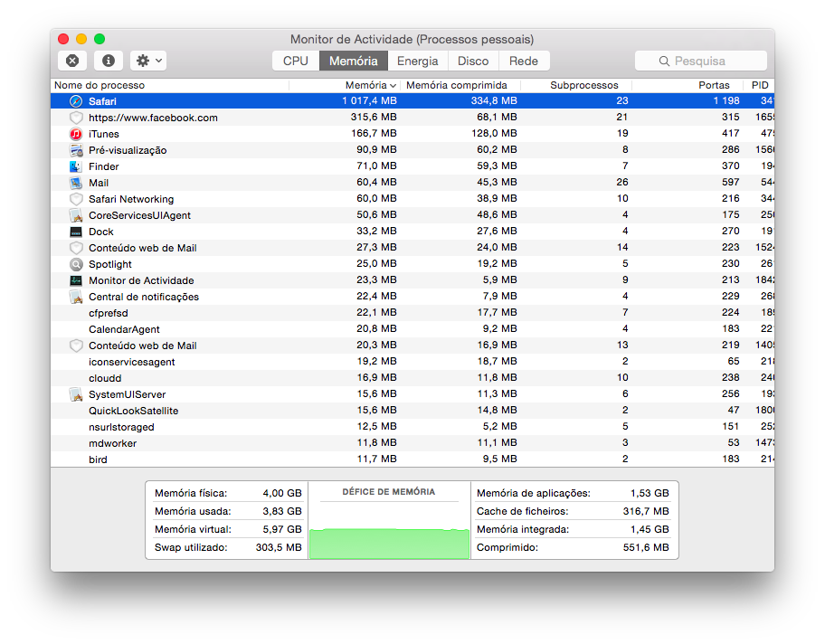
Task: Open the Rede tab
Action: (524, 61)
